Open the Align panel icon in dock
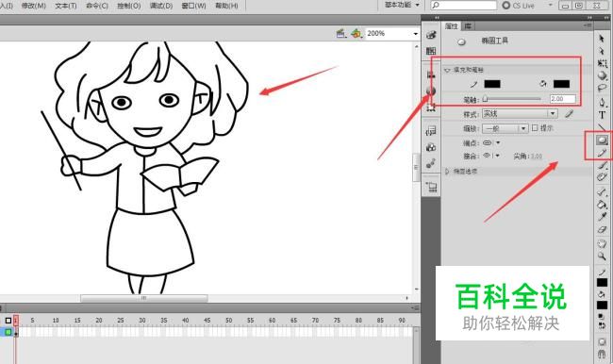 431,74
